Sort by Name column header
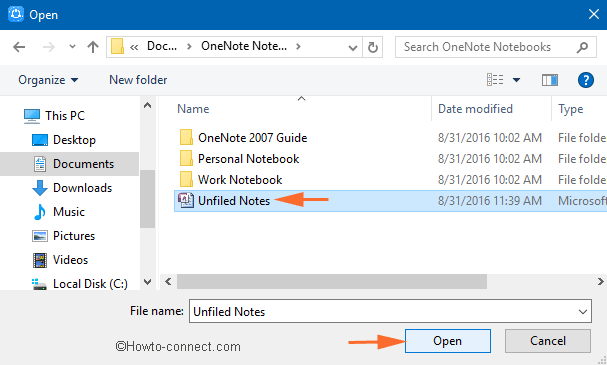The width and height of the screenshot is (607, 365). click(193, 109)
